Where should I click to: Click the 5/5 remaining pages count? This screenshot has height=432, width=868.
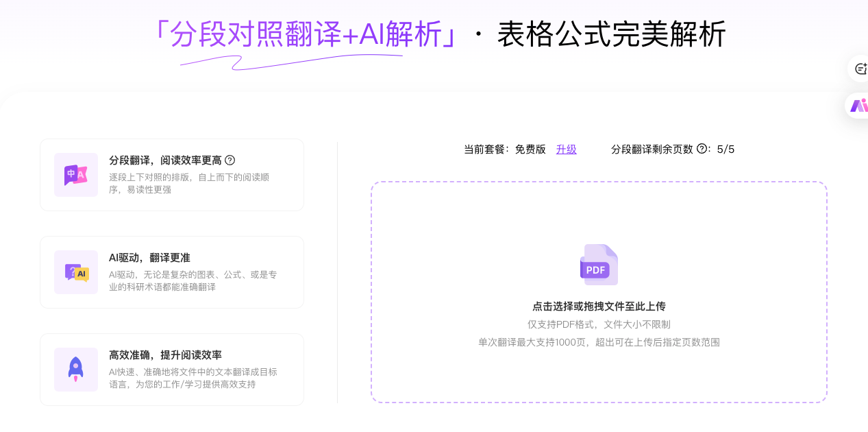(726, 149)
